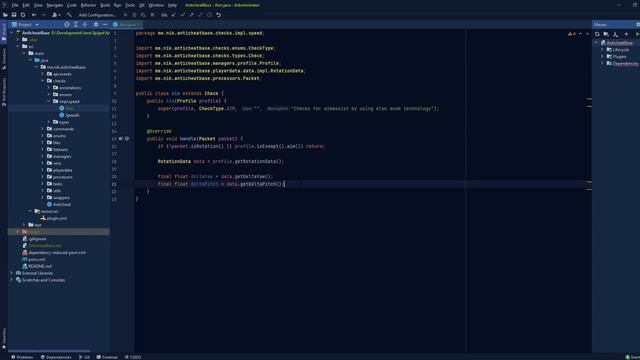
Task: Expand Plugins in Maven panel
Action: coord(602,57)
